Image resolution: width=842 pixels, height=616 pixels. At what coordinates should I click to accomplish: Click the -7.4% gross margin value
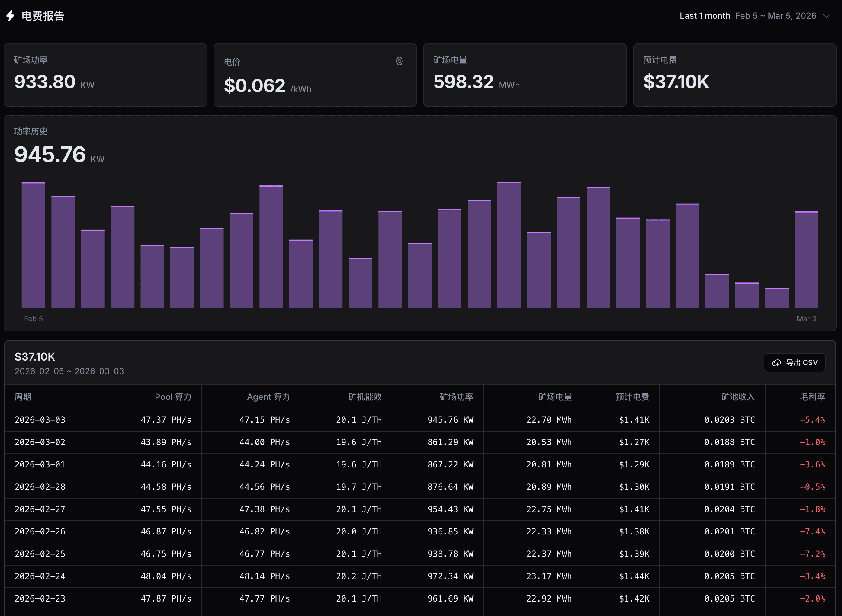[813, 531]
